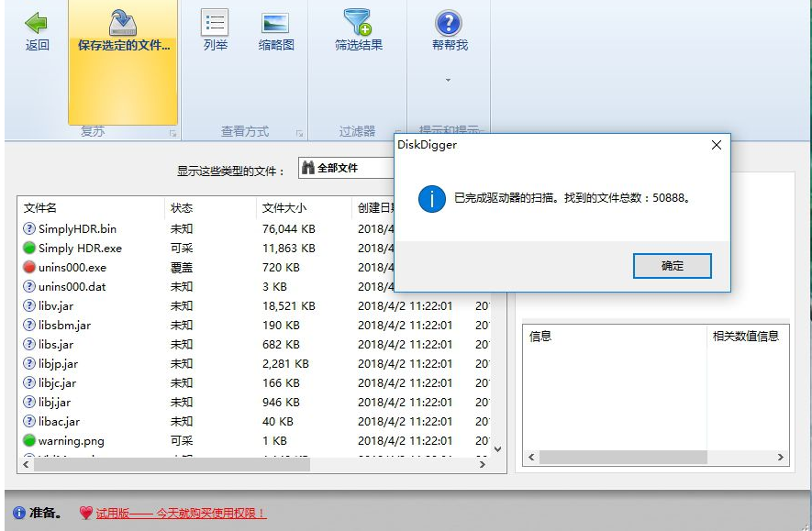Open the 复苏 group dialog launcher
The image size is (812, 531).
(173, 134)
